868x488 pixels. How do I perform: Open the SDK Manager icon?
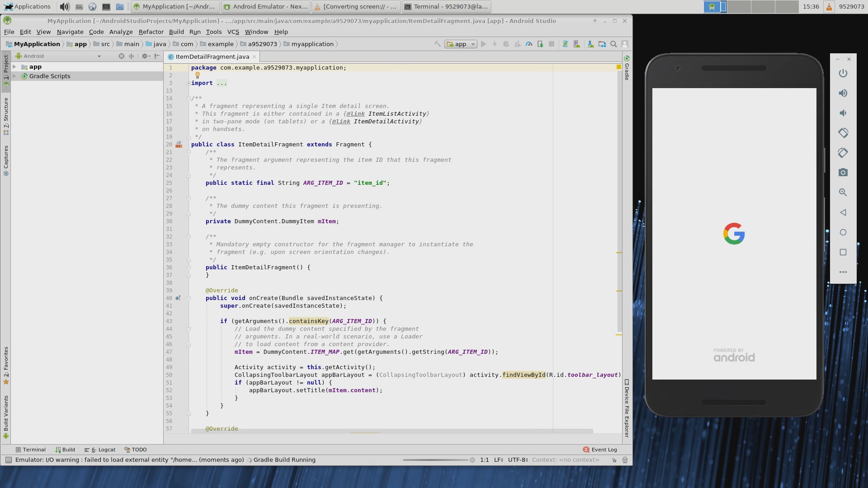coord(590,44)
